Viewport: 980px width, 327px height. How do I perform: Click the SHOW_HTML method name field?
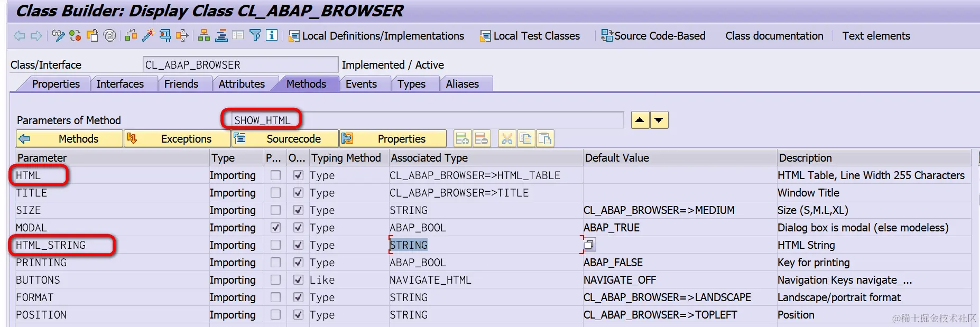428,120
